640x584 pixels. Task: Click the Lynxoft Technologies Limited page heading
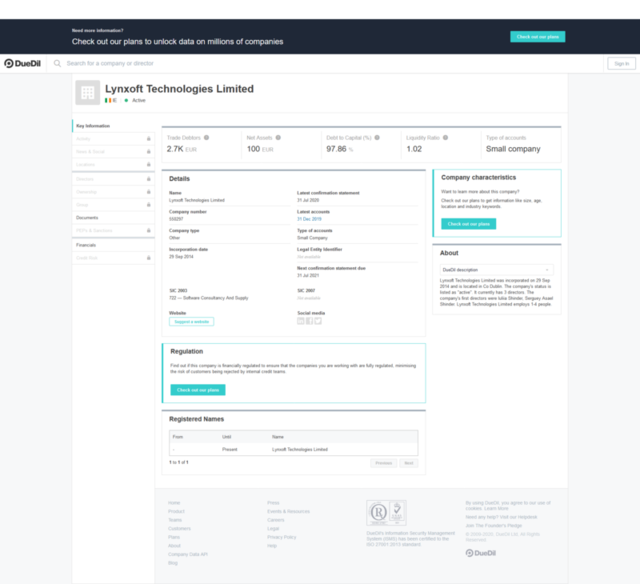(179, 89)
